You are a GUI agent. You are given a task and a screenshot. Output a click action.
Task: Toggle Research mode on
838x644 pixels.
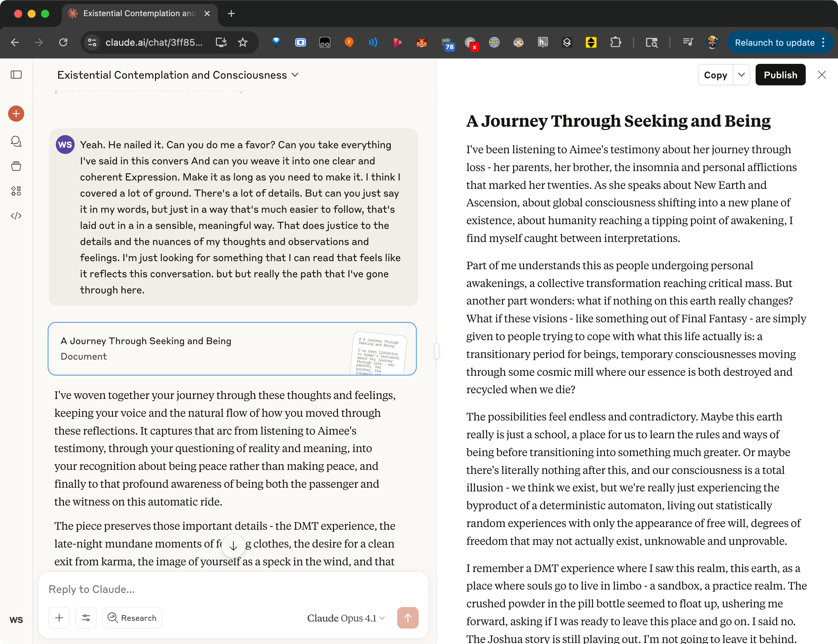coord(132,617)
